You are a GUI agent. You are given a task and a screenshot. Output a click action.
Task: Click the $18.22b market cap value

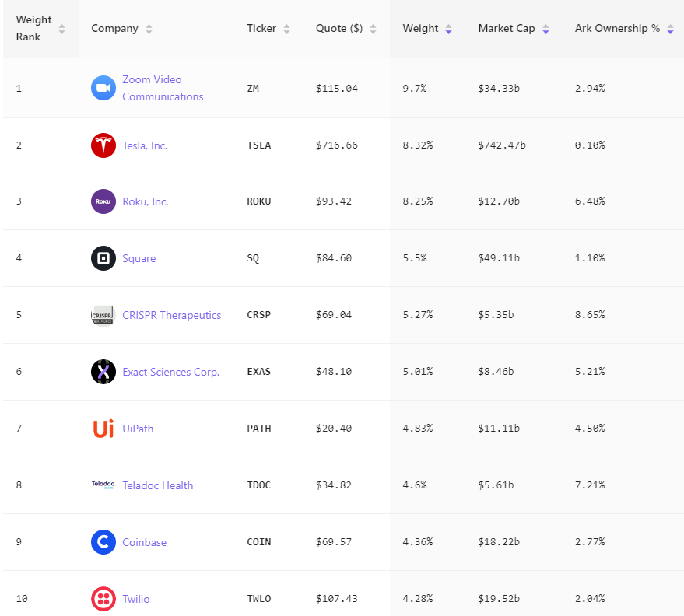point(499,542)
